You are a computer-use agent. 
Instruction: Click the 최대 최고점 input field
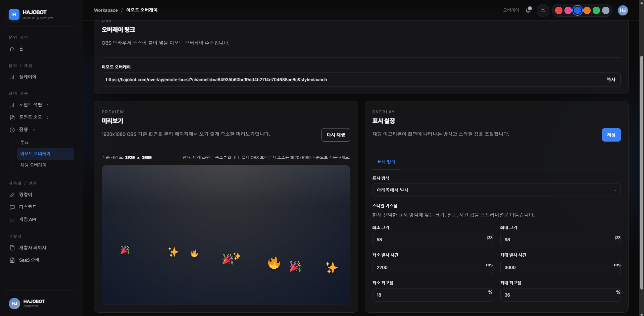pyautogui.click(x=560, y=295)
